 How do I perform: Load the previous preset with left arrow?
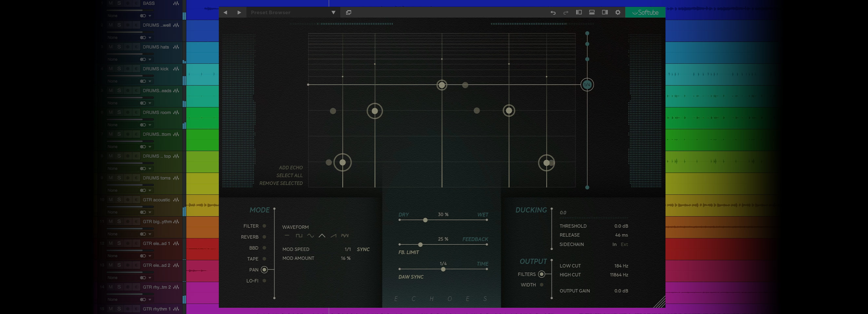pyautogui.click(x=225, y=12)
